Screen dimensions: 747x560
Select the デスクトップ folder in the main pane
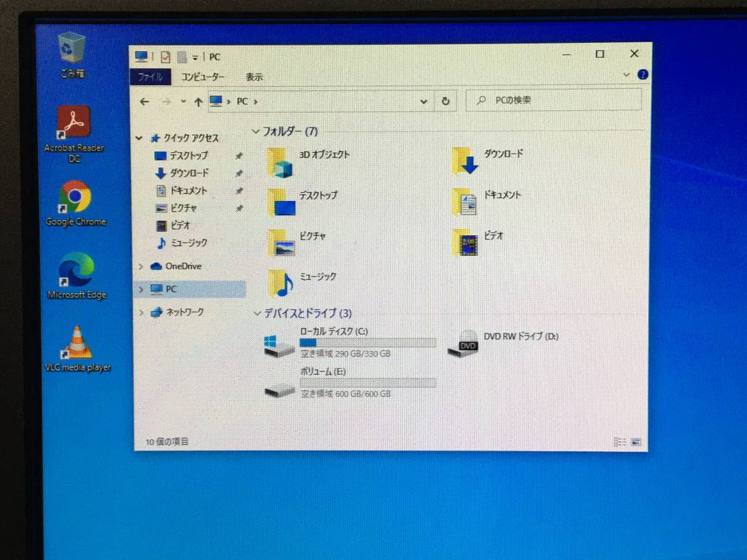pos(303,202)
